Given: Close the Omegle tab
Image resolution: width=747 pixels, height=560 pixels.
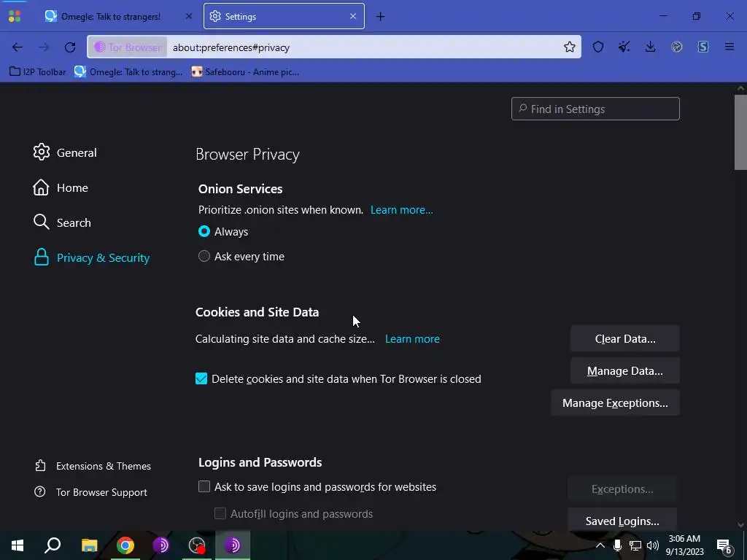Looking at the screenshot, I should (x=189, y=16).
